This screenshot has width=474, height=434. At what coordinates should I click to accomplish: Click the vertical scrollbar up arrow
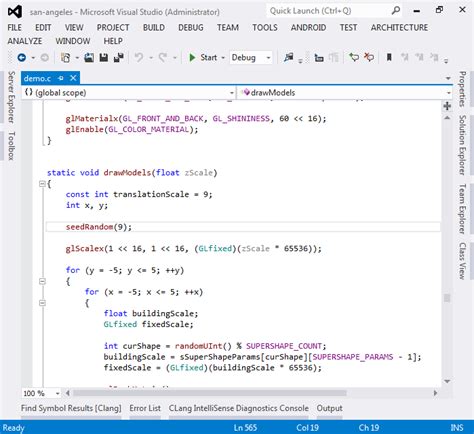(x=447, y=118)
